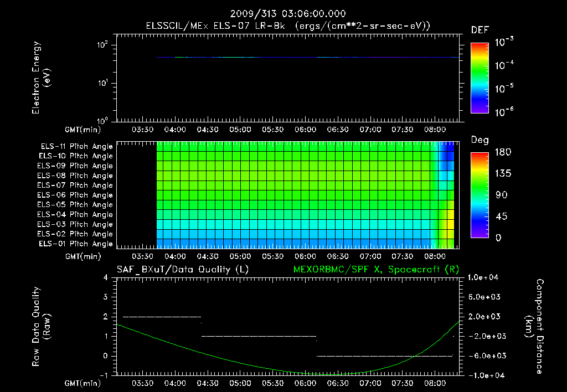Click the 1.0e+04 distance axis value
The height and width of the screenshot is (392, 567).
(x=483, y=277)
